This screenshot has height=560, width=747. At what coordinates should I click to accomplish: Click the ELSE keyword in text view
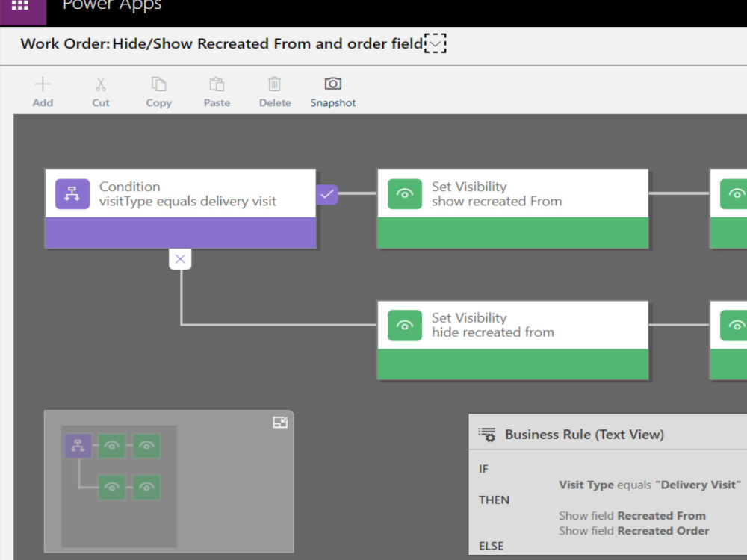492,547
